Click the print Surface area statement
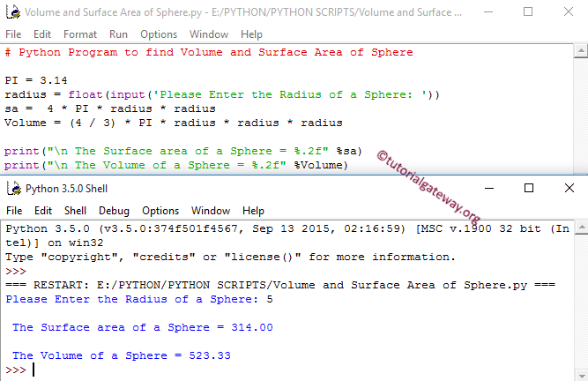Screen dimensions: 588x381 tap(183, 151)
